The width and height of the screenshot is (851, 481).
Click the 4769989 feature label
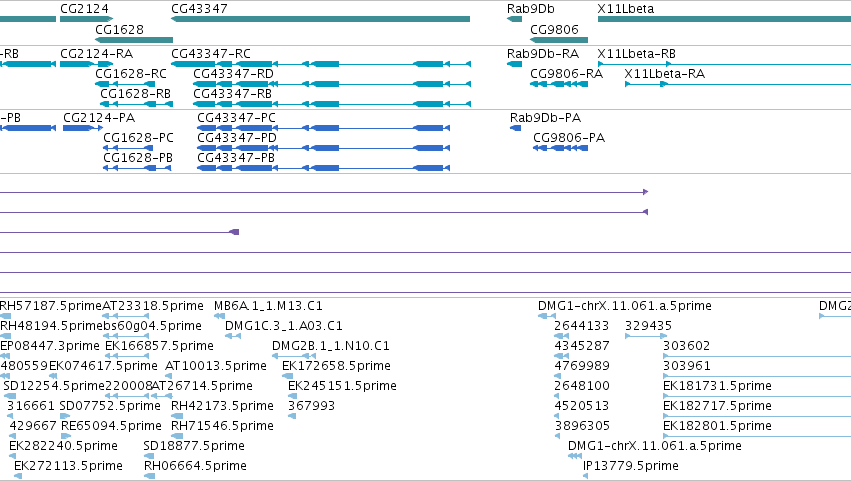point(582,366)
